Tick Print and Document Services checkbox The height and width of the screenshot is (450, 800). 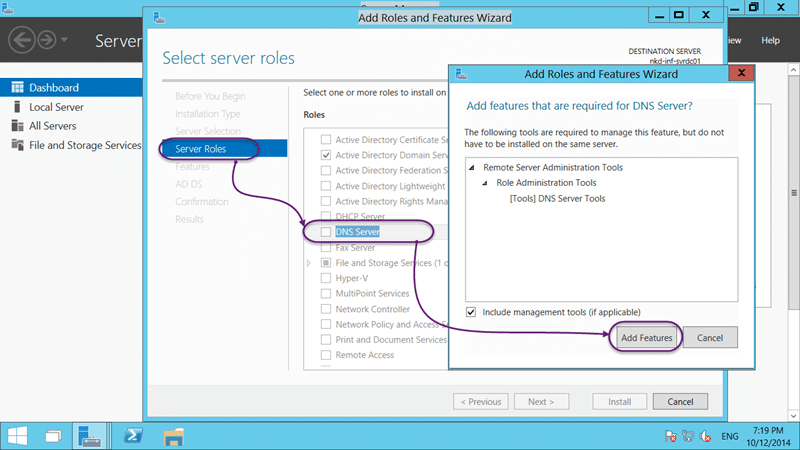[x=326, y=339]
